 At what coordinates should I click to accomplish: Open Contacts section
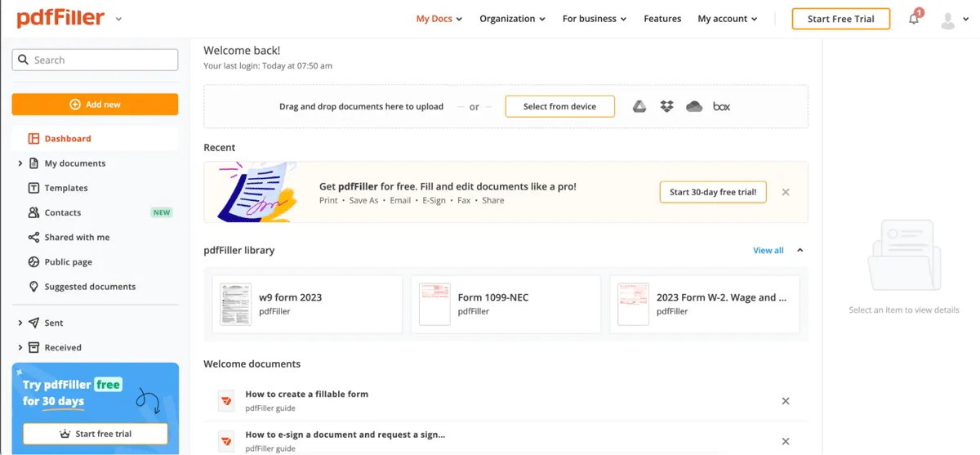pos(63,212)
